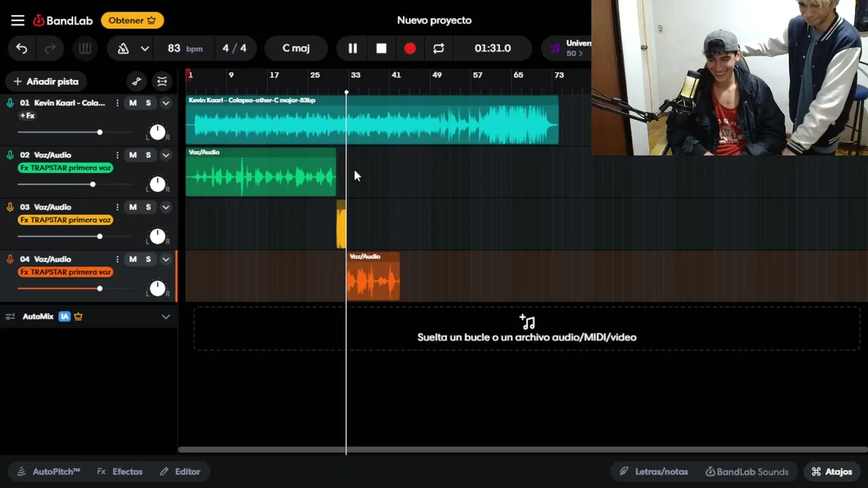Screen dimensions: 868x488
Task: Toggle the metronome
Action: click(123, 48)
